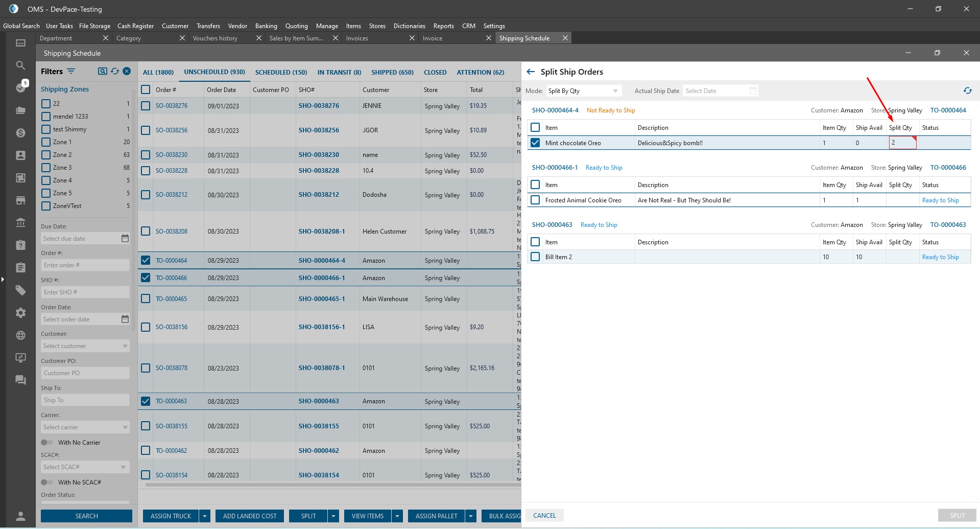Click the back arrow beside Split Ship Orders
Screen dimensions: 980x529
[x=531, y=72]
